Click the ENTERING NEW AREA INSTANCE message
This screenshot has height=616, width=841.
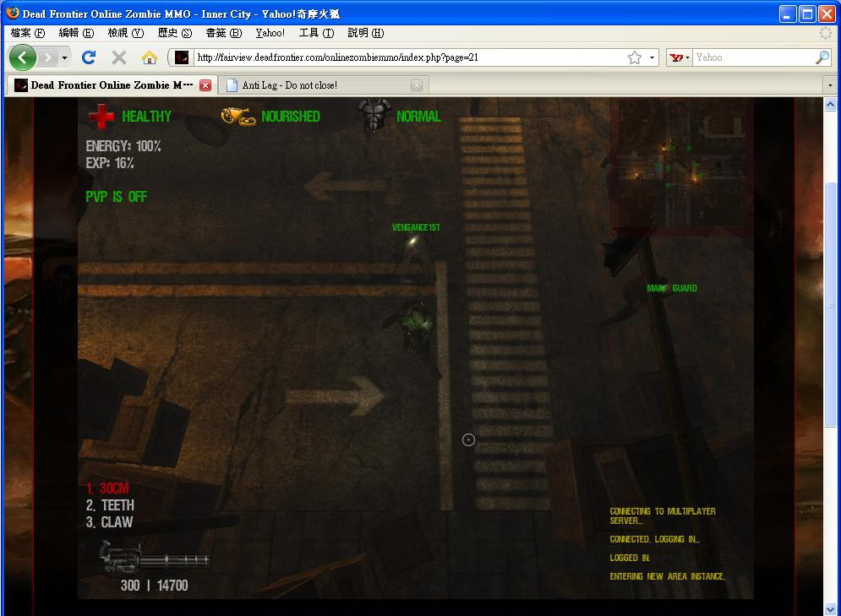click(667, 576)
